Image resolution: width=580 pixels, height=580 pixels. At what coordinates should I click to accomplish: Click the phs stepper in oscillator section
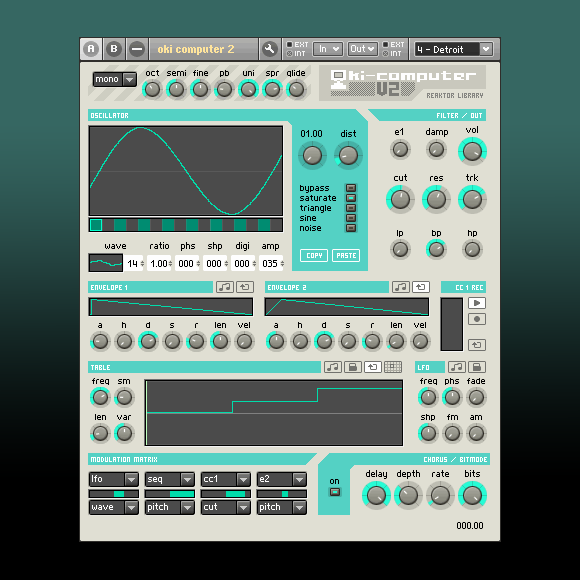(x=188, y=263)
